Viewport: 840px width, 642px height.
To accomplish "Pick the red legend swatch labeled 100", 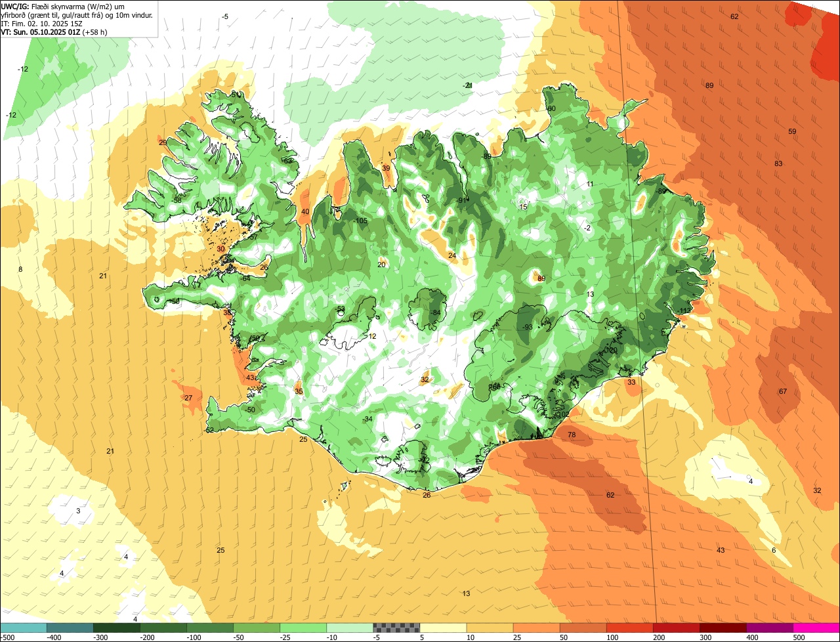I will [x=629, y=628].
